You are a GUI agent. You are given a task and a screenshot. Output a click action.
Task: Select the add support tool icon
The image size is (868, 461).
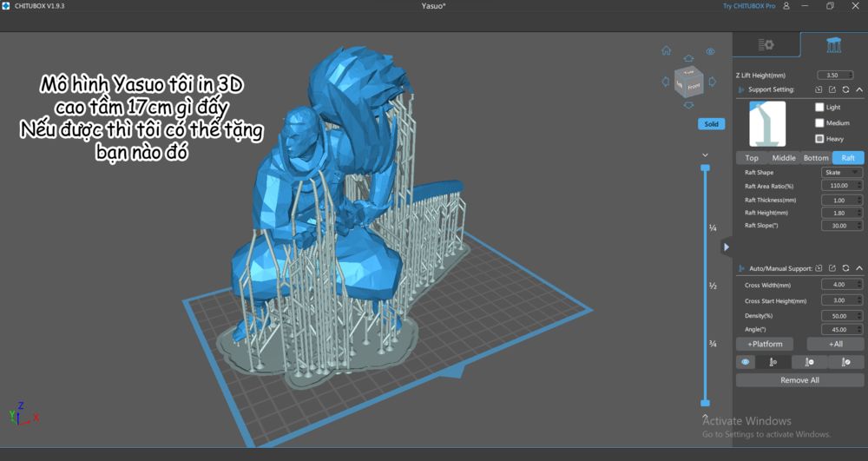(773, 362)
